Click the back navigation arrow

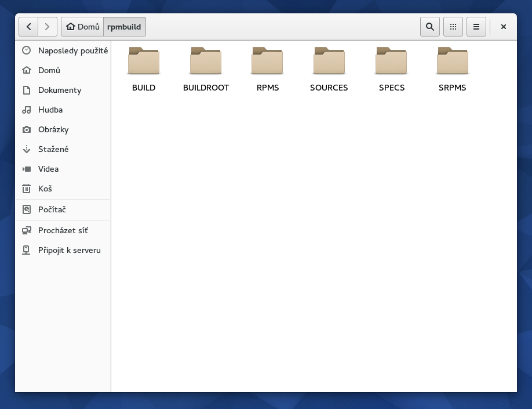28,27
